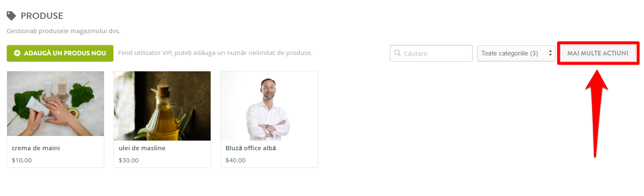This screenshot has width=644, height=196.
Task: Click the $10.00 price of hand cream
Action: 22,160
